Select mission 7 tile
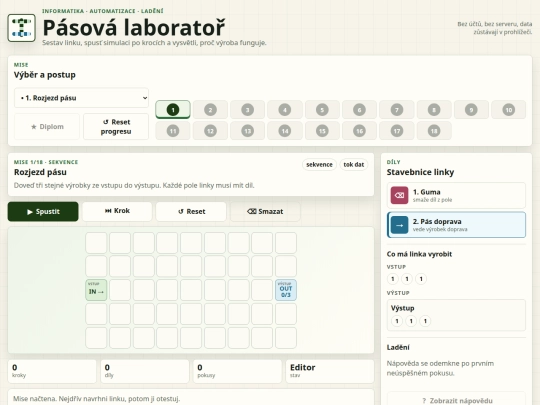 coord(397,110)
